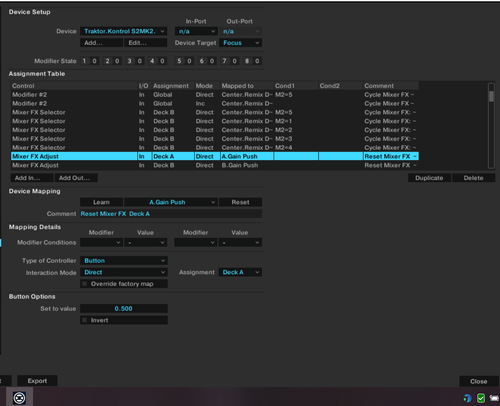Screen dimensions: 500x406
Task: Click the Modifier State 6 value
Action: coord(212,61)
